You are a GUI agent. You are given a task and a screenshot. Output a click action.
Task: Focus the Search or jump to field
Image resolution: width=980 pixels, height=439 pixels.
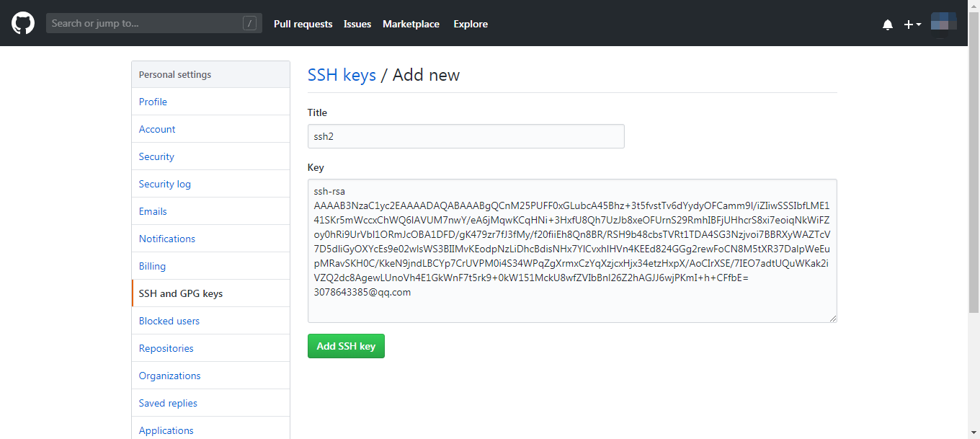click(x=154, y=23)
